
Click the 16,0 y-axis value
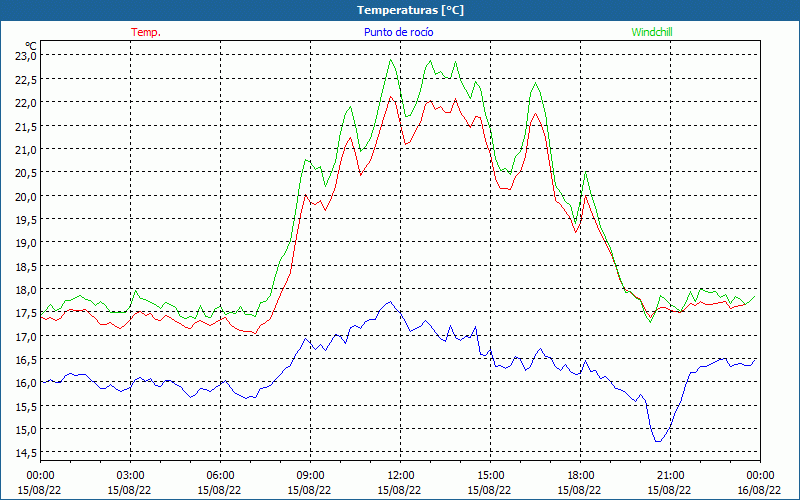(26, 383)
